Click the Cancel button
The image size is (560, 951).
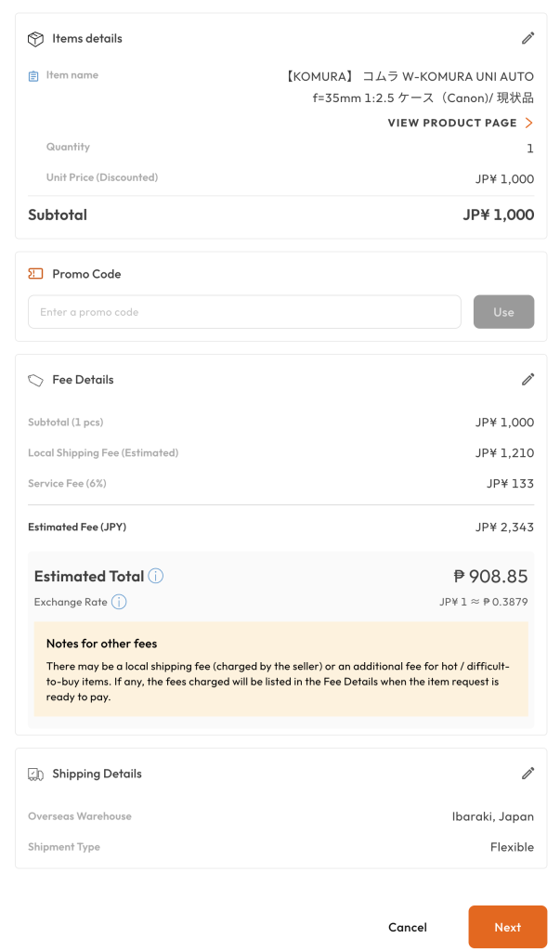[408, 927]
